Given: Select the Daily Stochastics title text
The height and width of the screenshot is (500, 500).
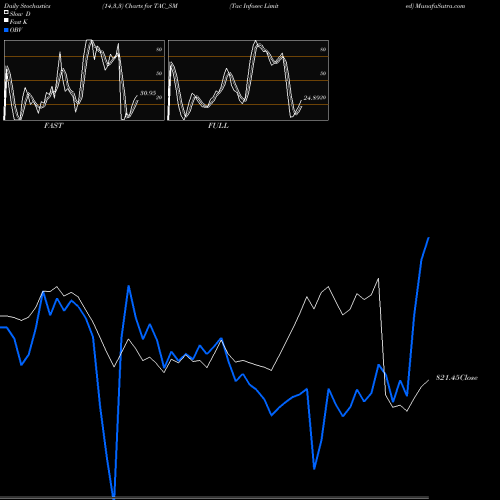Looking at the screenshot, I should point(27,6).
